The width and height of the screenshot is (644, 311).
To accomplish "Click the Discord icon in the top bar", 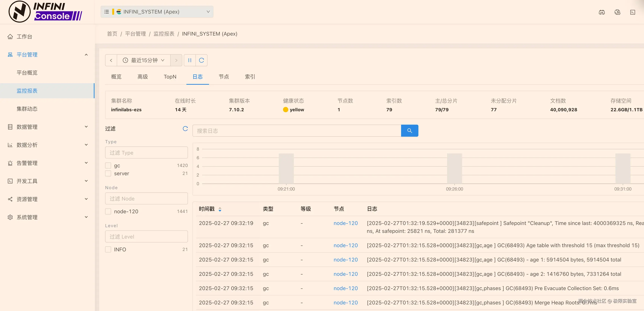I will coord(602,12).
